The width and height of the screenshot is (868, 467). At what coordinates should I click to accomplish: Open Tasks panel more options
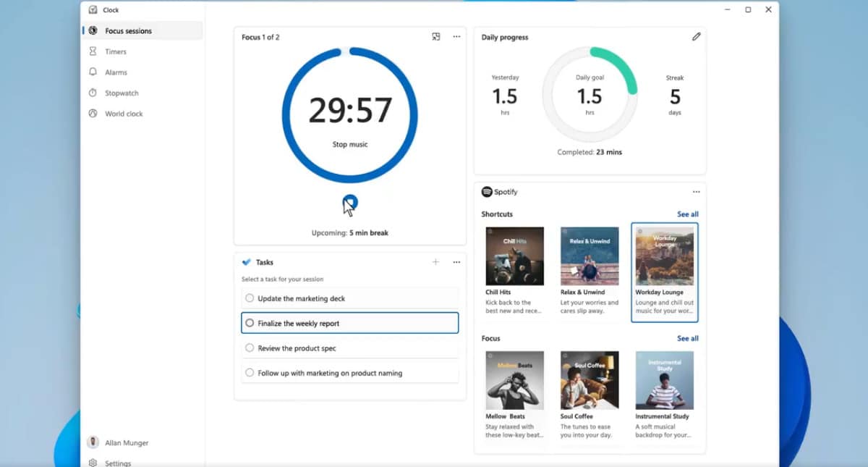pos(456,262)
